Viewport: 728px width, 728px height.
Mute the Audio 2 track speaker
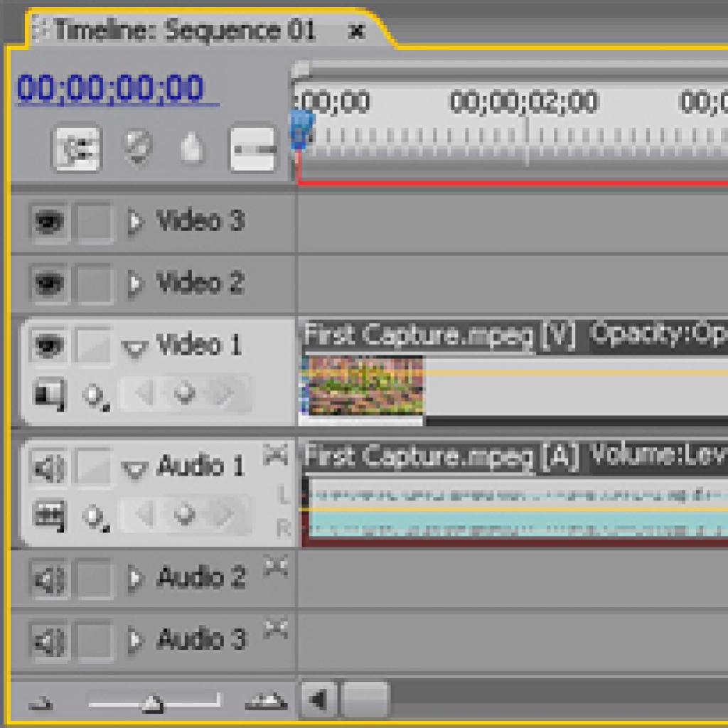point(49,579)
